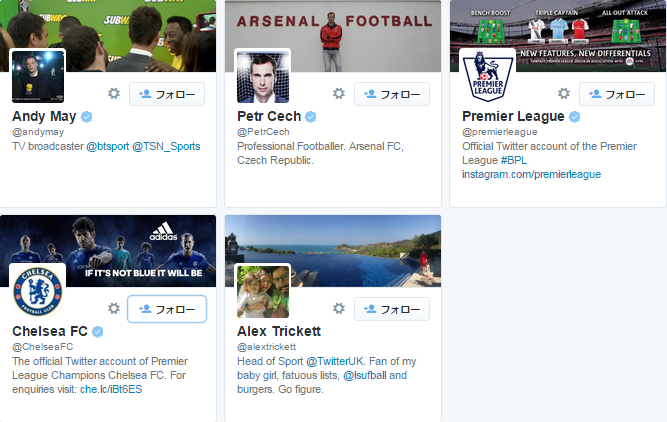This screenshot has height=422, width=667.
Task: Open gear menu on Alex Trickett card
Action: click(x=339, y=309)
